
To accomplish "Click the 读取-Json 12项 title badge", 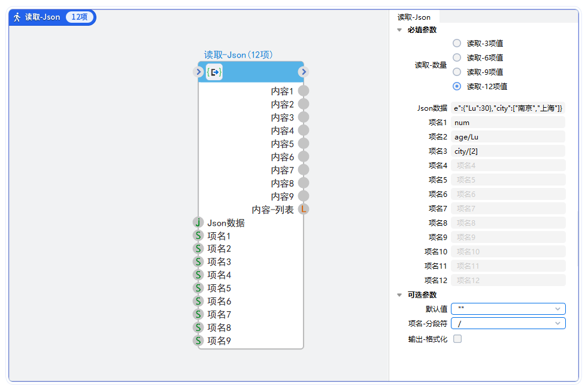I will point(52,17).
